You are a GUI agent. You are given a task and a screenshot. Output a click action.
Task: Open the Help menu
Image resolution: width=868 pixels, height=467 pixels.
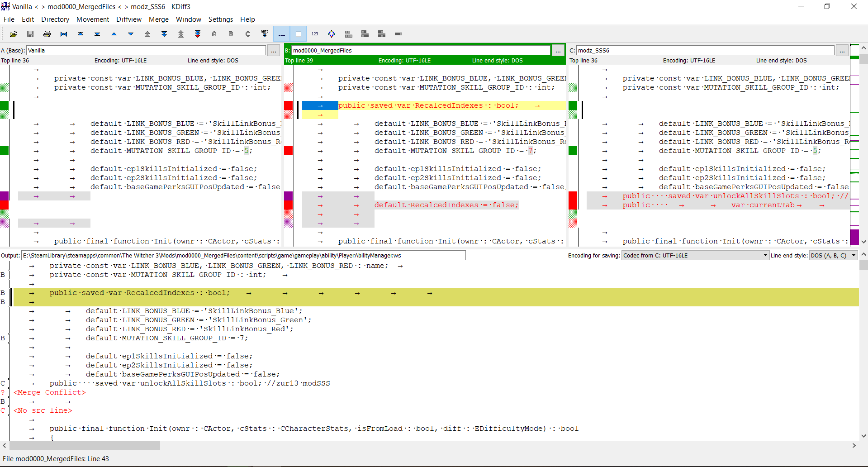pyautogui.click(x=247, y=19)
